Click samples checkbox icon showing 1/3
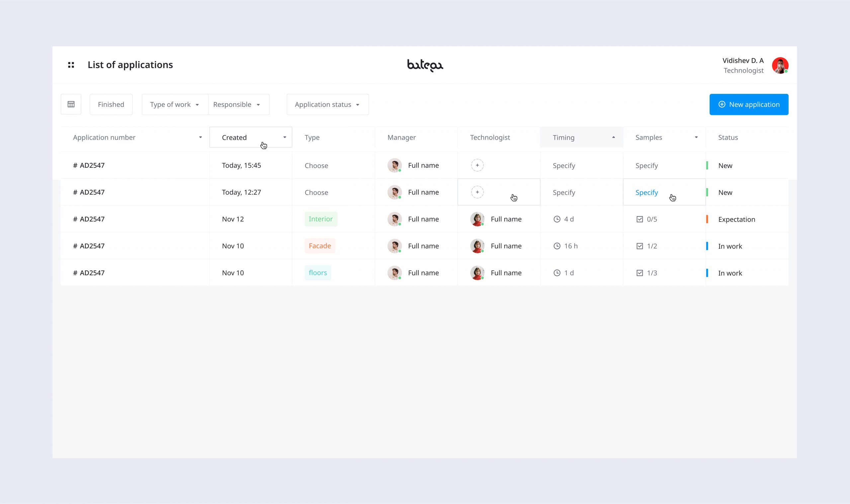Viewport: 850px width, 504px height. (639, 273)
